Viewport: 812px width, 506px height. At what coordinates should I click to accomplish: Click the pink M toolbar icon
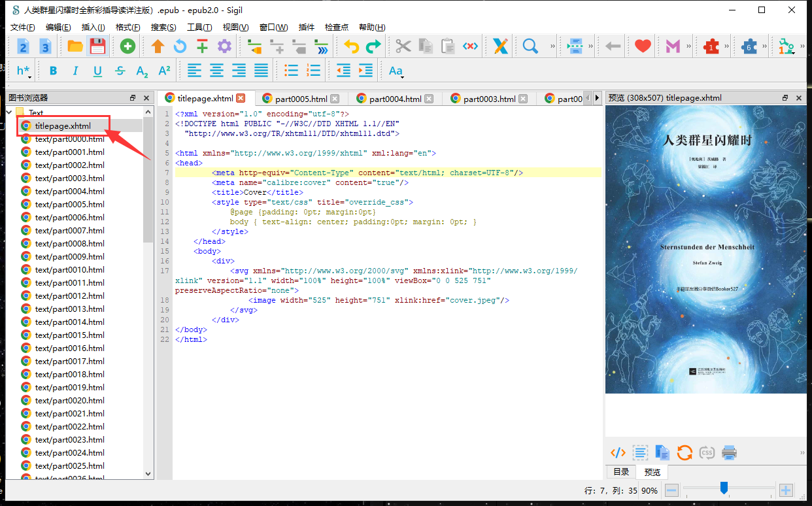(673, 46)
